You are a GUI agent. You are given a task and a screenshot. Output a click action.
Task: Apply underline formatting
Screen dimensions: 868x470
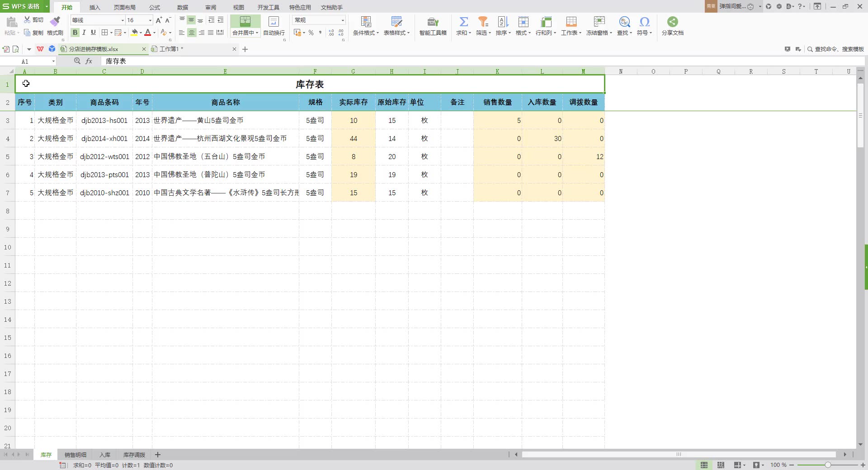93,33
